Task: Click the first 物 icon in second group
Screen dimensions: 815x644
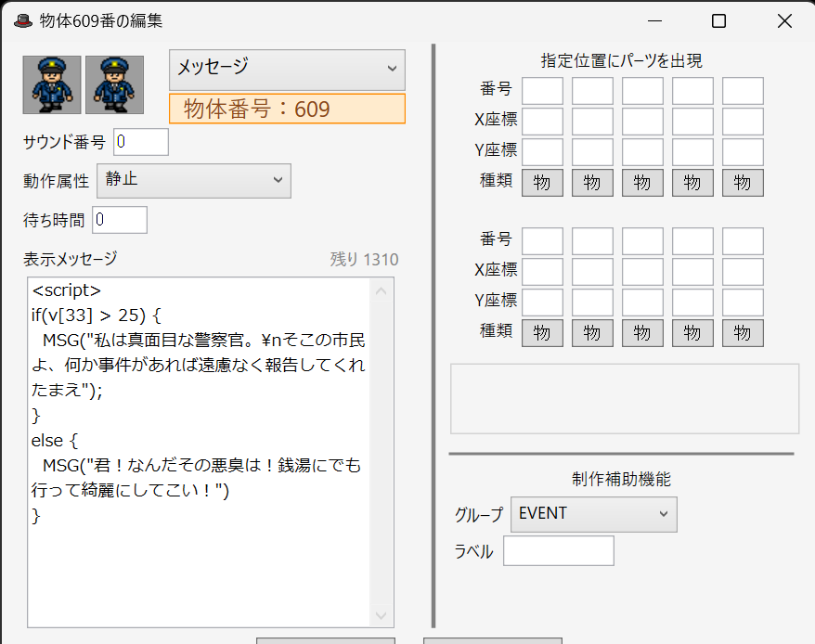Action: coord(542,333)
